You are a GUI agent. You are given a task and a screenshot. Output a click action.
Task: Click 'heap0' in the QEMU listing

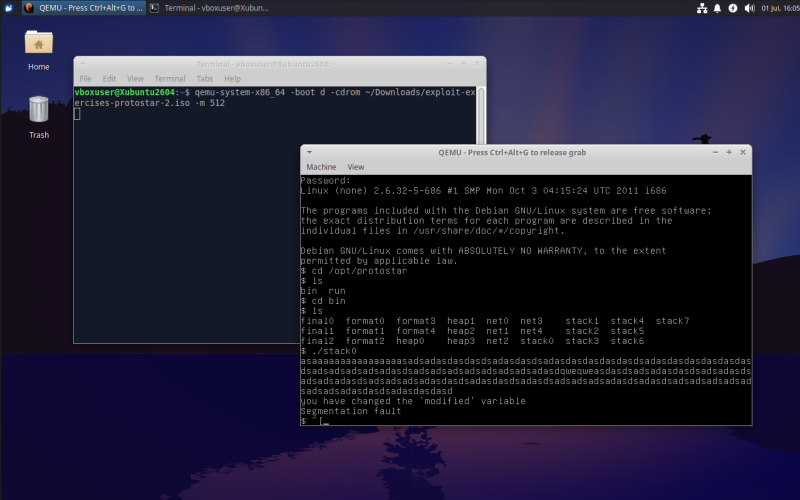coord(410,341)
